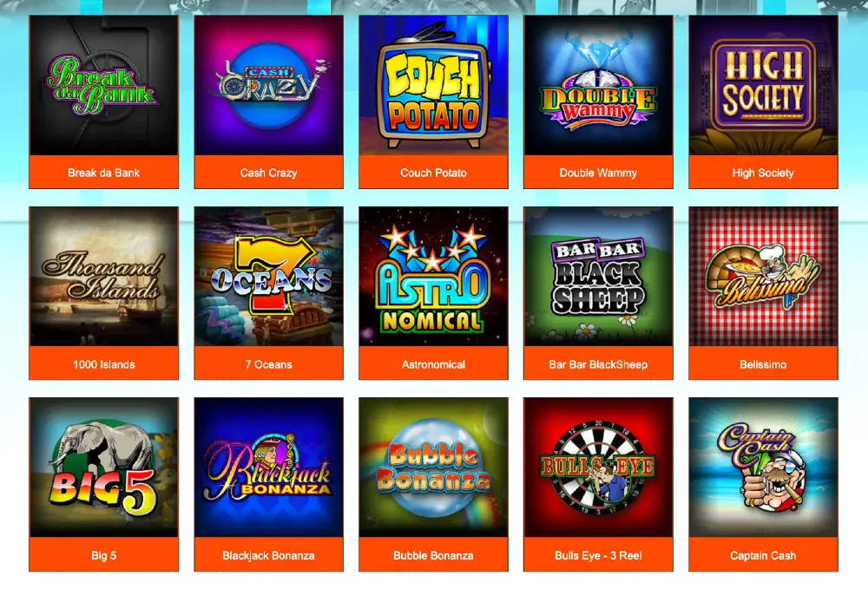Open the Break da Bank game thumbnail

(x=103, y=86)
